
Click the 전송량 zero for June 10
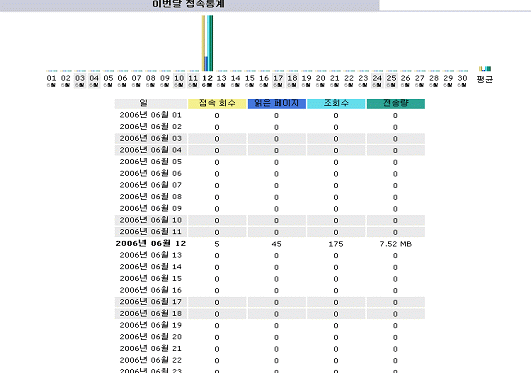395,221
